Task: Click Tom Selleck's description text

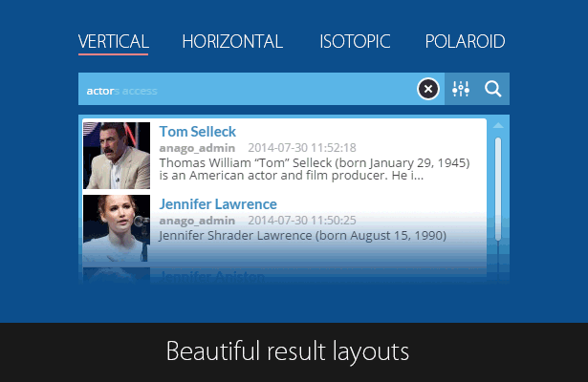Action: tap(315, 169)
